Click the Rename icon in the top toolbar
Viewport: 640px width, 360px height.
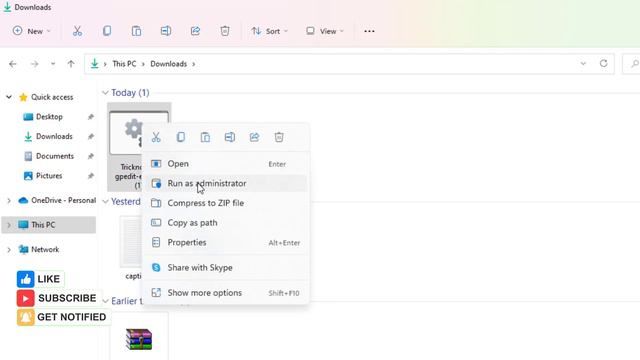pyautogui.click(x=166, y=31)
